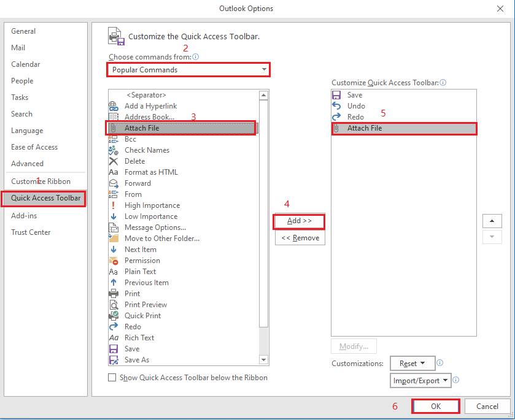Click the Add >> button
The width and height of the screenshot is (515, 420).
click(x=299, y=221)
